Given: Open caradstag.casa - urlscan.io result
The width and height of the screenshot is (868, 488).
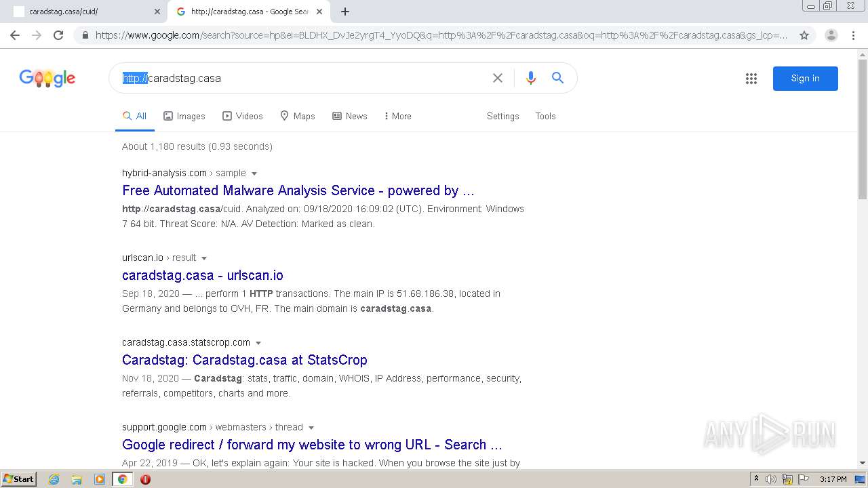Looking at the screenshot, I should coord(203,275).
